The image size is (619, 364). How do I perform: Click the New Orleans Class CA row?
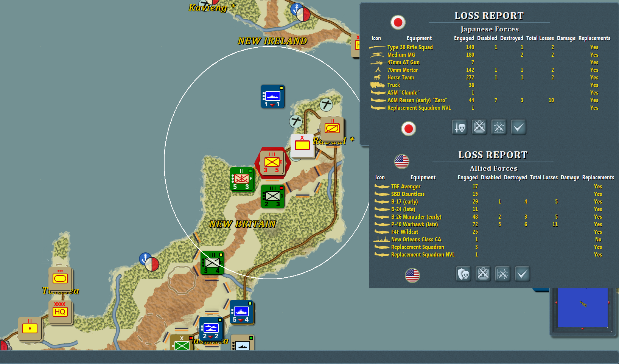[x=494, y=240]
